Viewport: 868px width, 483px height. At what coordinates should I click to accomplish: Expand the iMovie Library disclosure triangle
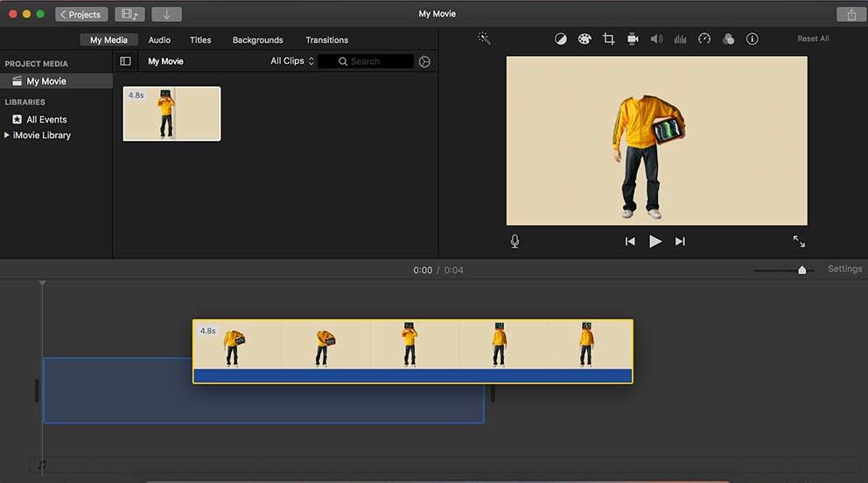7,135
